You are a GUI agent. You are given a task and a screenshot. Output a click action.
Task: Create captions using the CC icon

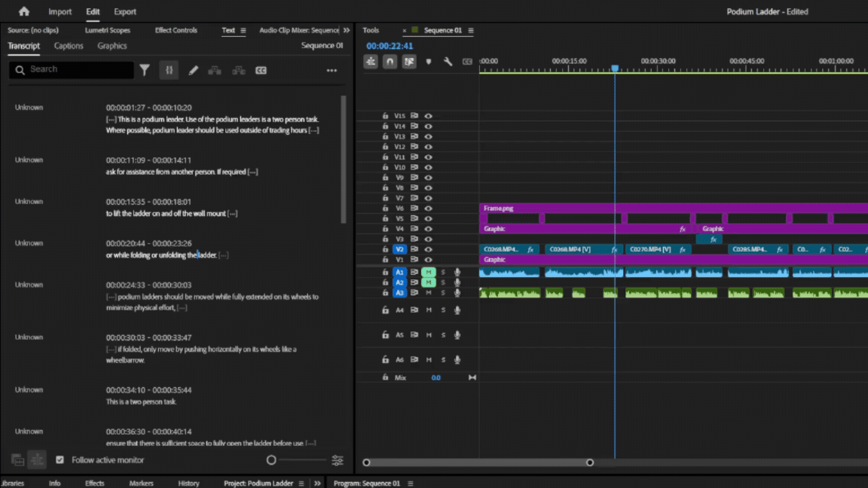(261, 70)
